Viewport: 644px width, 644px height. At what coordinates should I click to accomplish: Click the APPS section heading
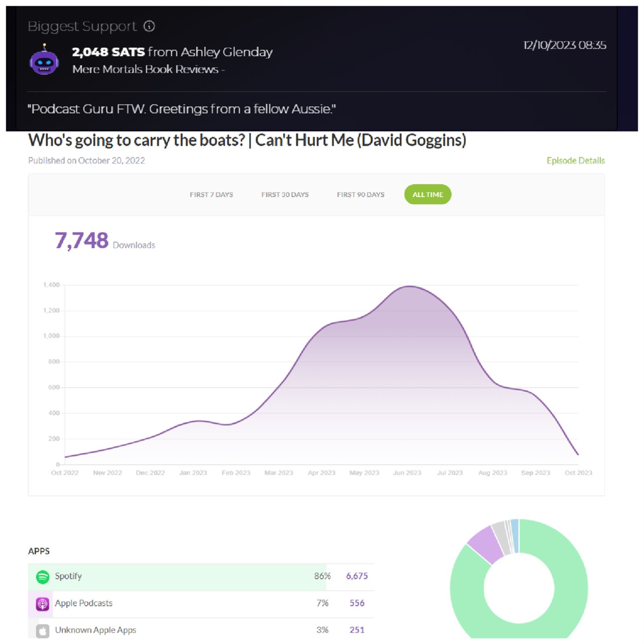(x=39, y=551)
